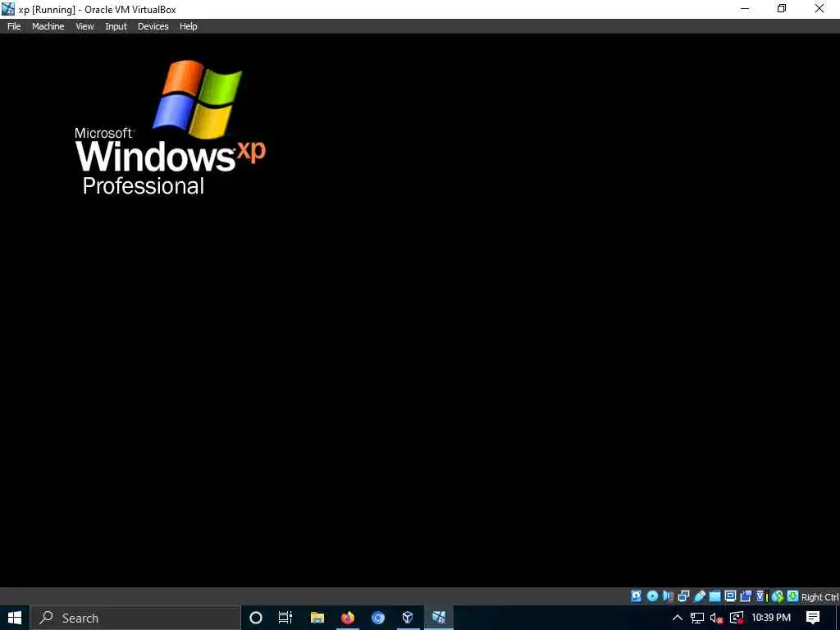This screenshot has width=840, height=630.
Task: Restore down the VirtualBox window
Action: [x=782, y=9]
